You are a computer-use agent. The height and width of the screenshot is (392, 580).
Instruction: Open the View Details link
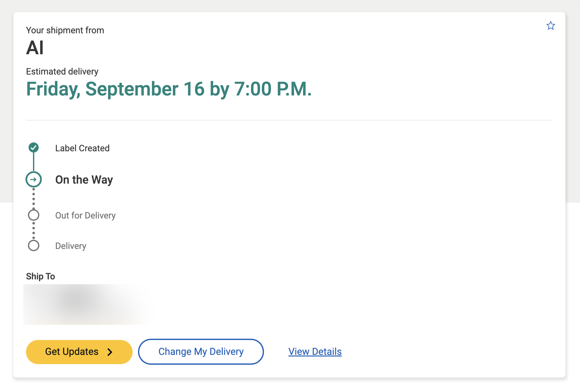pyautogui.click(x=315, y=352)
